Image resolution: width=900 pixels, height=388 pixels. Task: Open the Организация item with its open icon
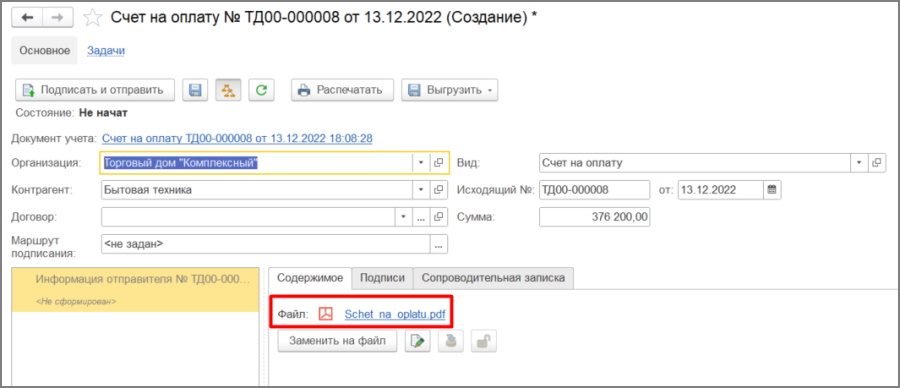pos(439,163)
